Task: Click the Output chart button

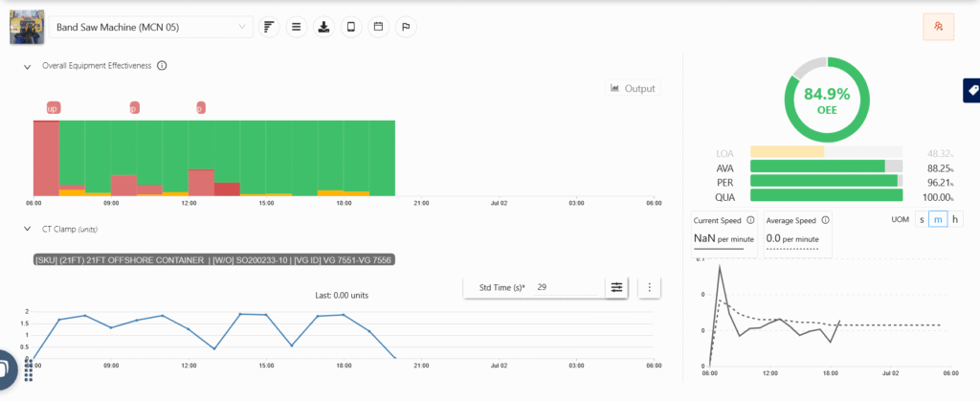Action: [x=633, y=88]
